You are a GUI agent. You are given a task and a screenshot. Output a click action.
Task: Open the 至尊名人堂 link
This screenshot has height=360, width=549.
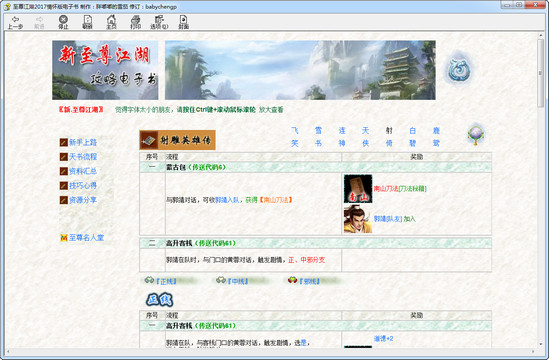pyautogui.click(x=86, y=237)
